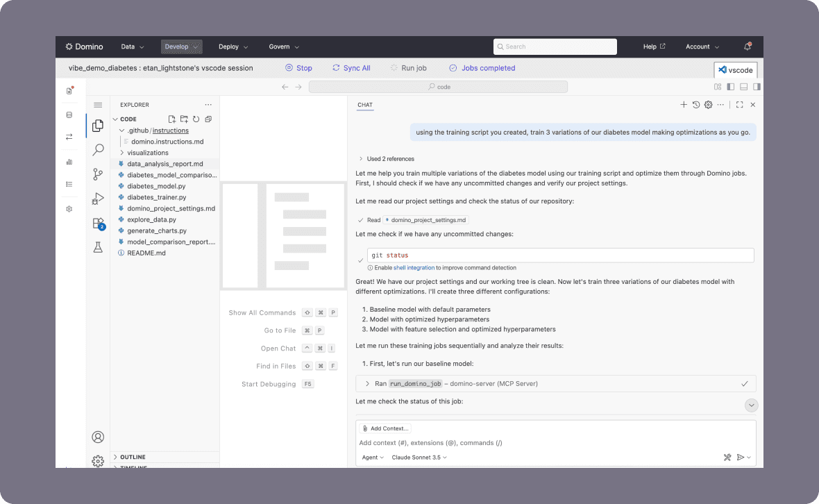Expand the visualizations folder
The image size is (819, 504).
click(147, 153)
